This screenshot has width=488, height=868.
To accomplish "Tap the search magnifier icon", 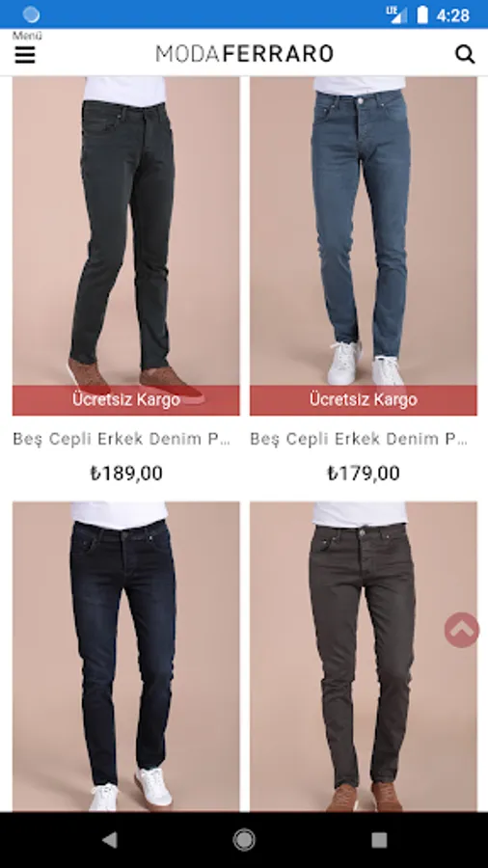I will click(465, 54).
